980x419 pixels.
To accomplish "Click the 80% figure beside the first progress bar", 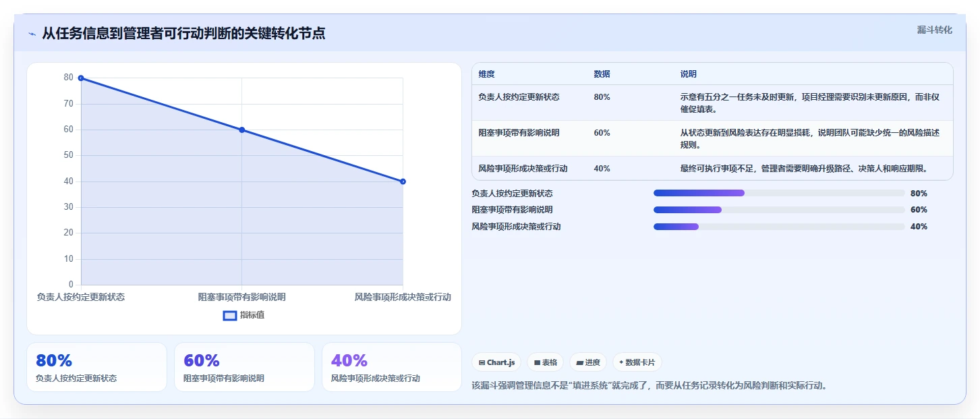I will tap(919, 194).
